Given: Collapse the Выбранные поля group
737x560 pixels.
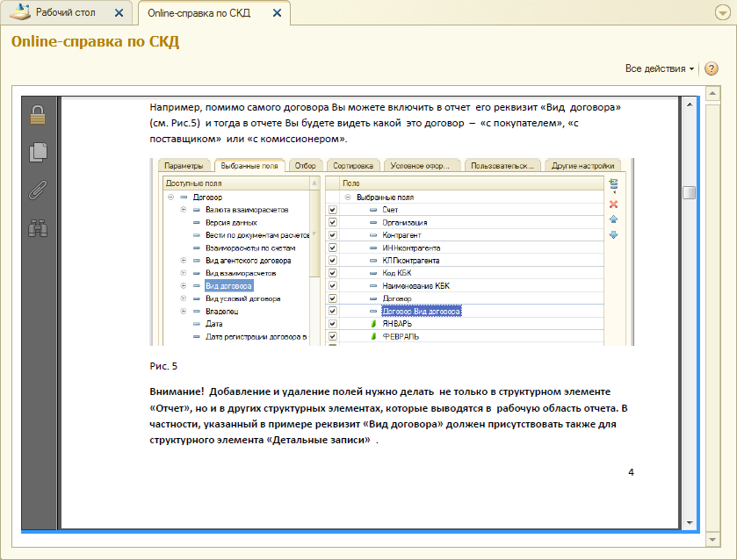Looking at the screenshot, I should tap(348, 197).
